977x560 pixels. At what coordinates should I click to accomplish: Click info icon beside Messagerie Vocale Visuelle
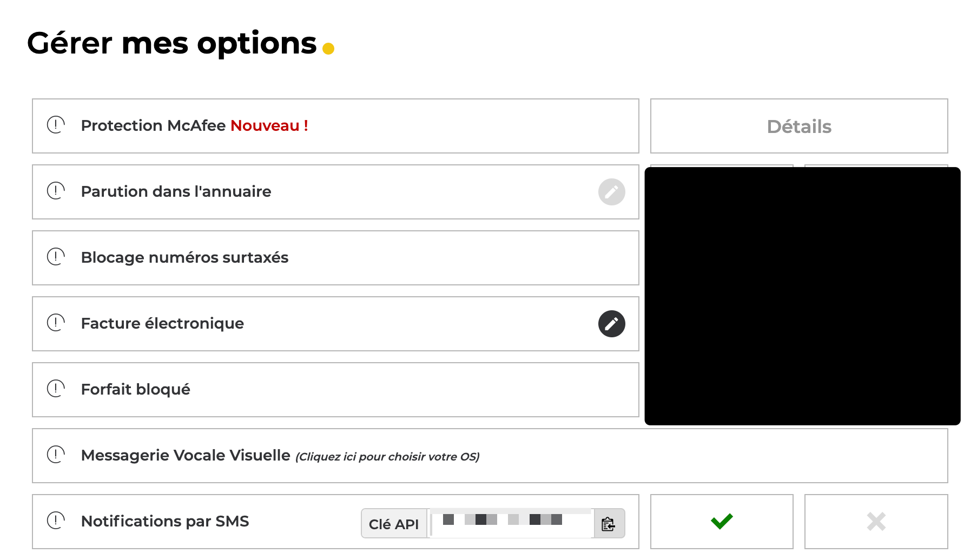(x=56, y=455)
